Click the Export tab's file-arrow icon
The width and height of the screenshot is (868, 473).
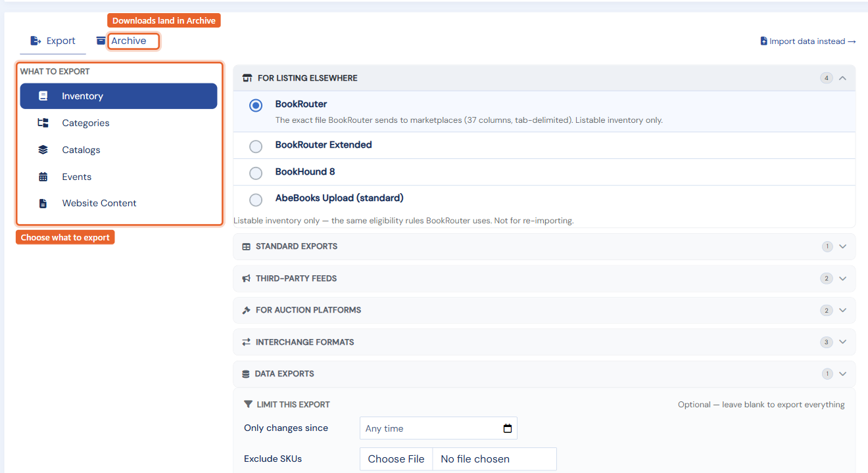point(36,41)
